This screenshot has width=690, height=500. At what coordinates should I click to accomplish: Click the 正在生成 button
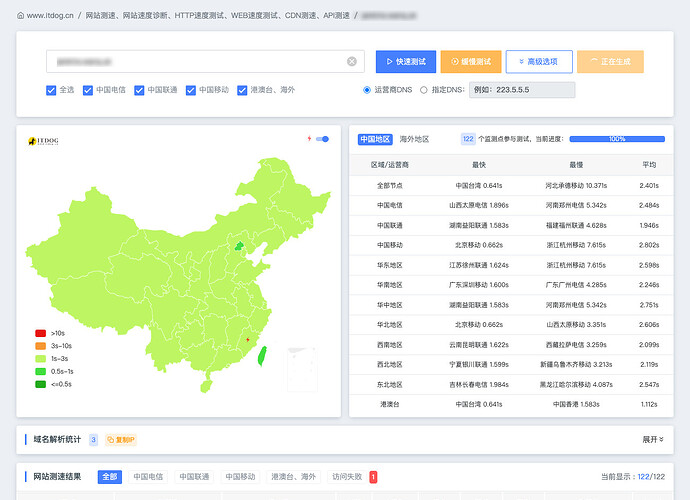(x=610, y=62)
